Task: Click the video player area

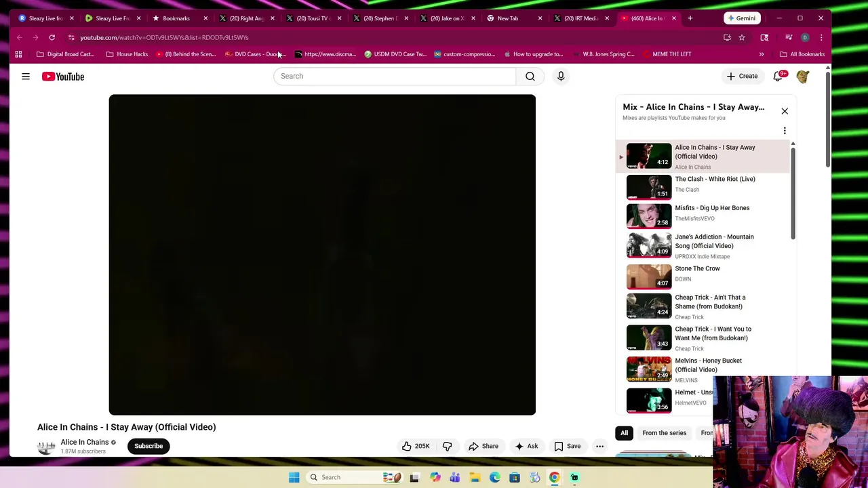Action: (x=322, y=255)
